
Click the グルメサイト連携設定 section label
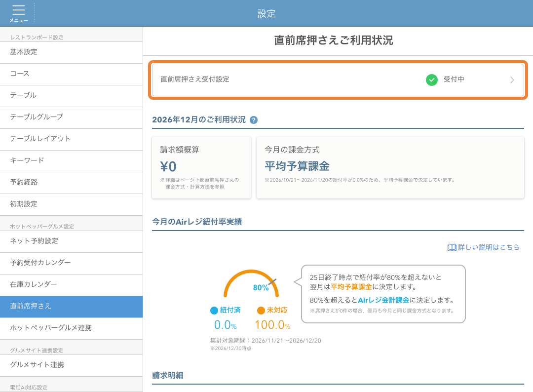(x=37, y=351)
